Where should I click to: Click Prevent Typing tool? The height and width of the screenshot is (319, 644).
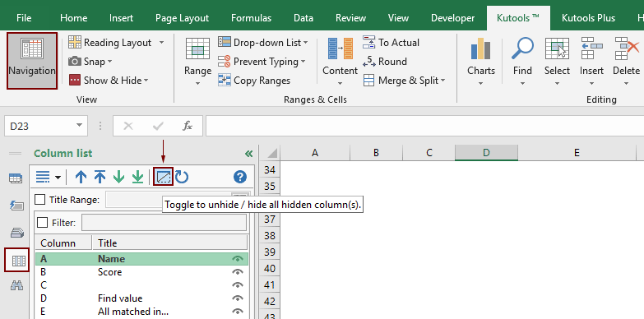tap(262, 62)
